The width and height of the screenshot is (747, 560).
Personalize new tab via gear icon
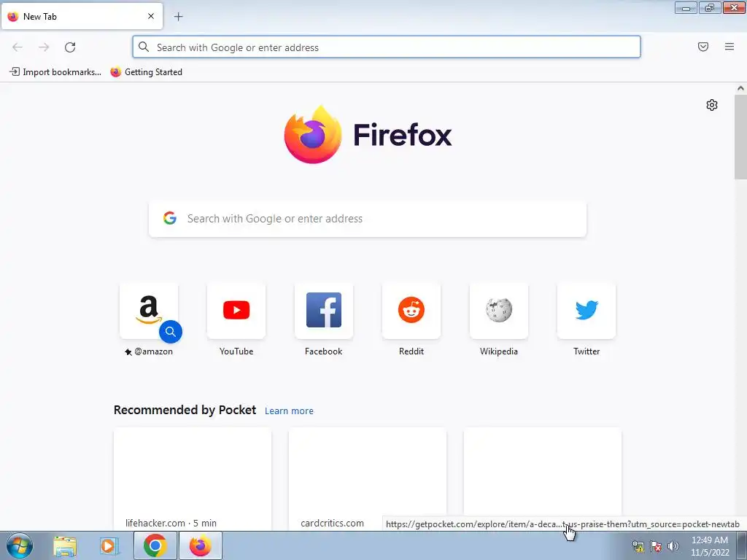712,105
